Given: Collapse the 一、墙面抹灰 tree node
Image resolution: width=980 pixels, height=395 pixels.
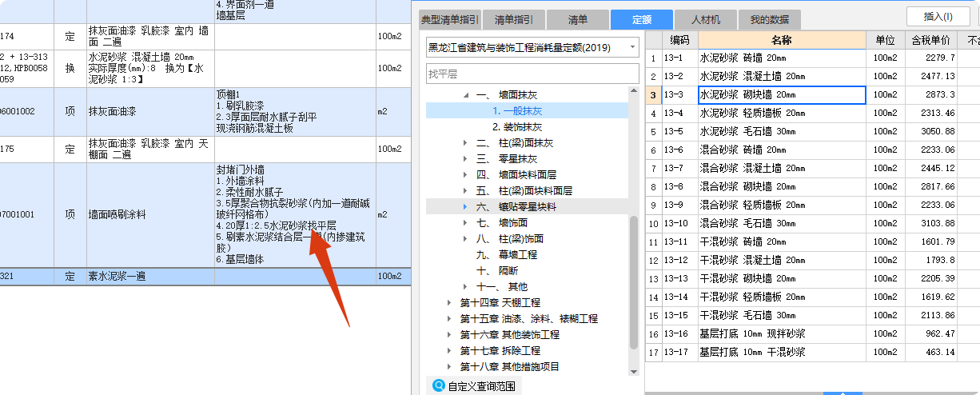Looking at the screenshot, I should pos(466,95).
